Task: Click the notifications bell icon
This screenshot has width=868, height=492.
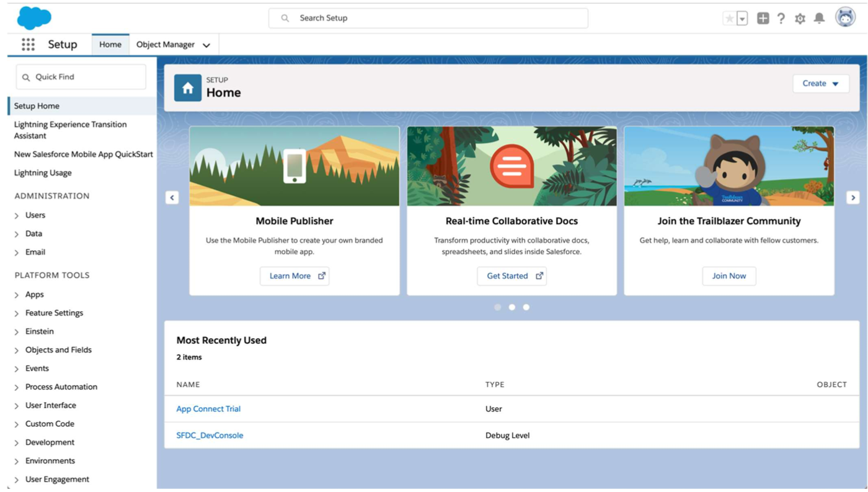Action: 819,18
